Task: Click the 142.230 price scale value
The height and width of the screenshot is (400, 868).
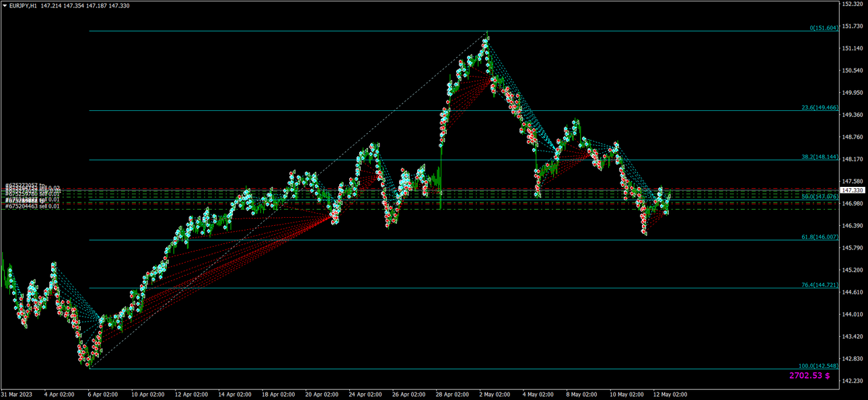Action: pos(852,381)
